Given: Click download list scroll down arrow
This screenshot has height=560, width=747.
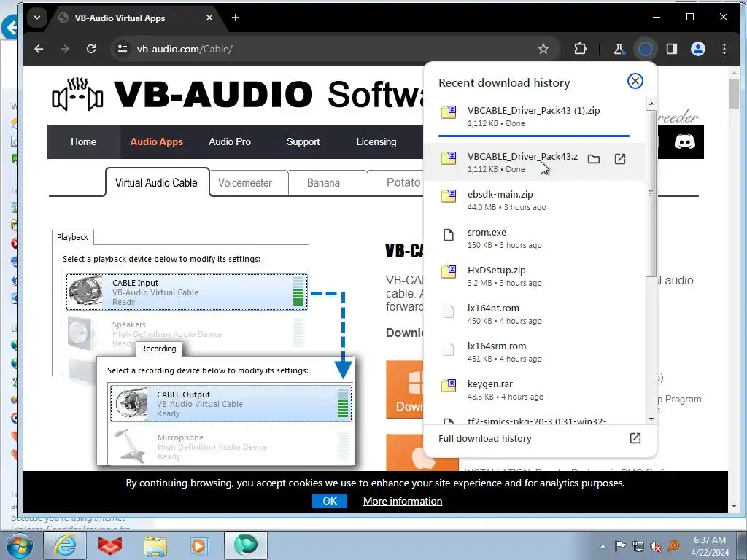Looking at the screenshot, I should coord(651,419).
